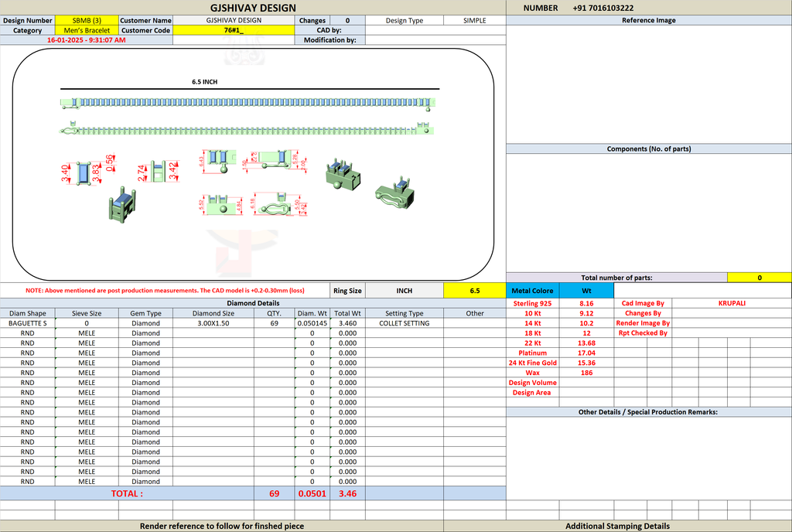Select the 18 Kt weight value 12
Viewport: 792px width, 532px height.
(x=586, y=333)
